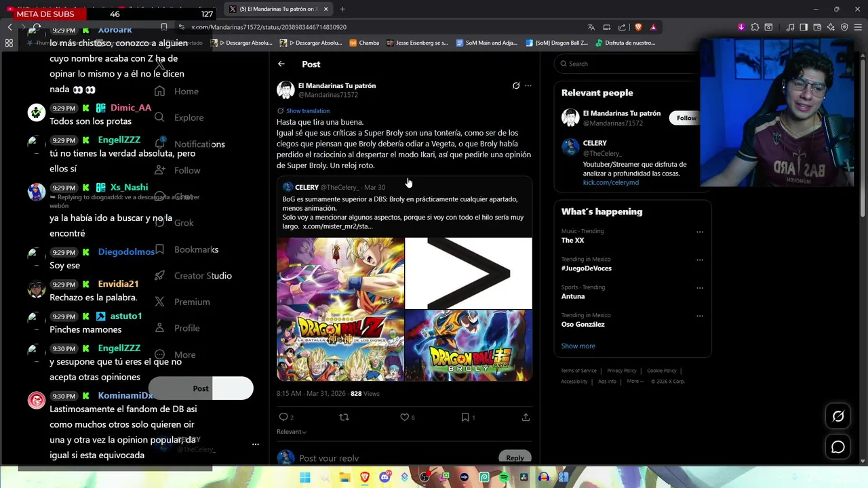868x488 pixels.
Task: Click CELERY's name in quoted post
Action: 307,187
